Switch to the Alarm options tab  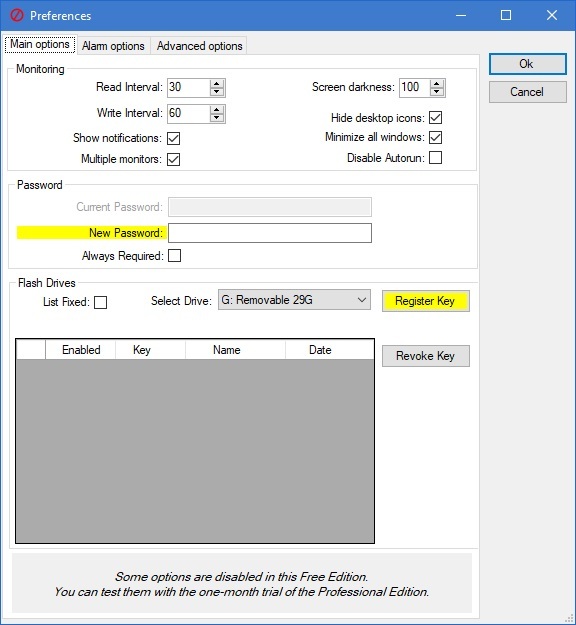click(x=113, y=46)
